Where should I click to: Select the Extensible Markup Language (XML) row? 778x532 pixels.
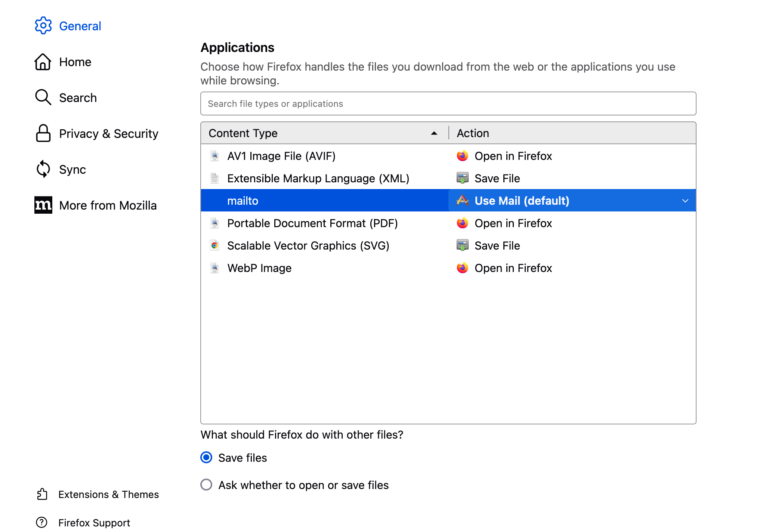pos(448,178)
